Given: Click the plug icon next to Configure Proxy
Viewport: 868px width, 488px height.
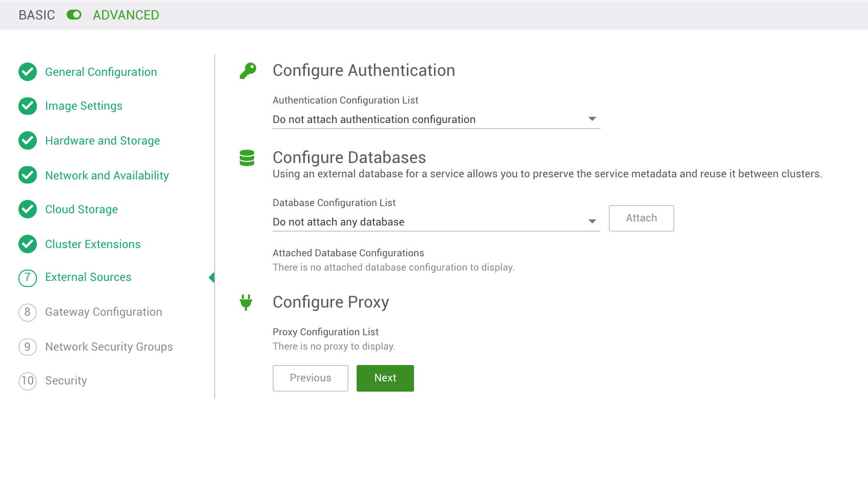Looking at the screenshot, I should (x=247, y=302).
